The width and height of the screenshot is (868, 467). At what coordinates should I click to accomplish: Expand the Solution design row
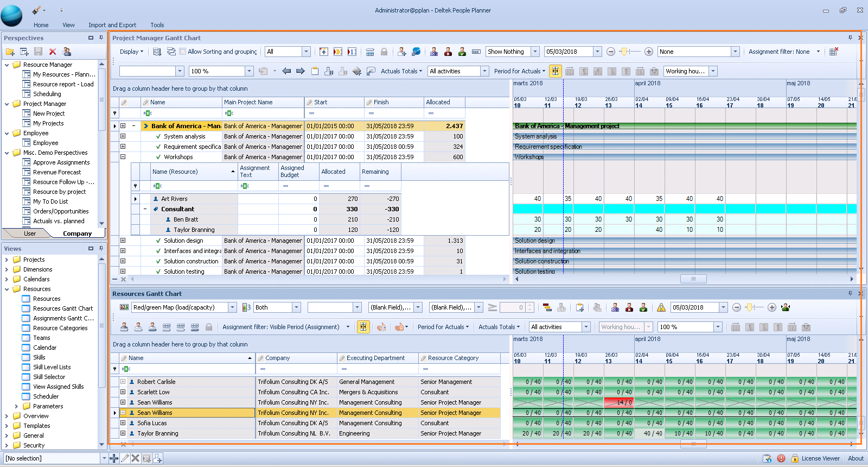click(123, 241)
